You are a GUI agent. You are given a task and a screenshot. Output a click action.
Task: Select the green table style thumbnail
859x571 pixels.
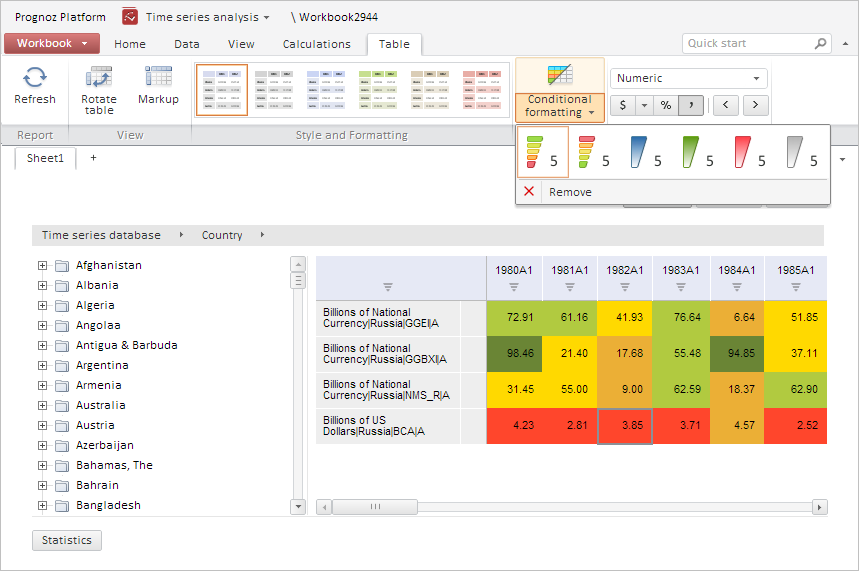(x=377, y=90)
